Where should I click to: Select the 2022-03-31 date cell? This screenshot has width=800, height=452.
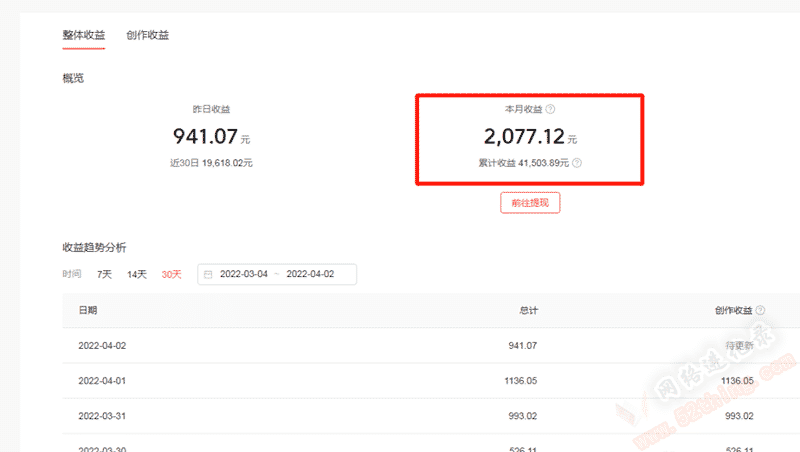pos(102,416)
